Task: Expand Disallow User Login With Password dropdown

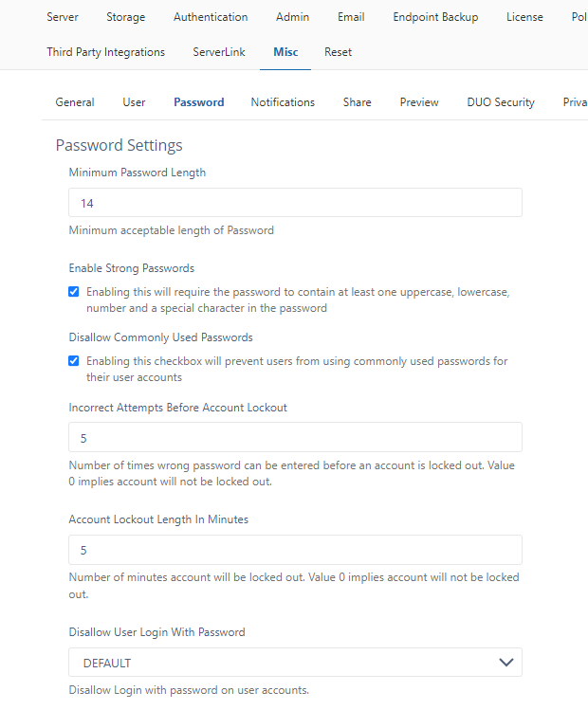Action: tap(295, 663)
